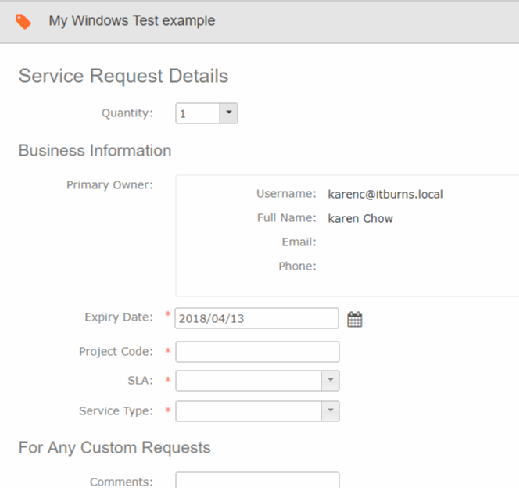
Task: Click the Quantity value box showing 1
Action: coord(198,113)
